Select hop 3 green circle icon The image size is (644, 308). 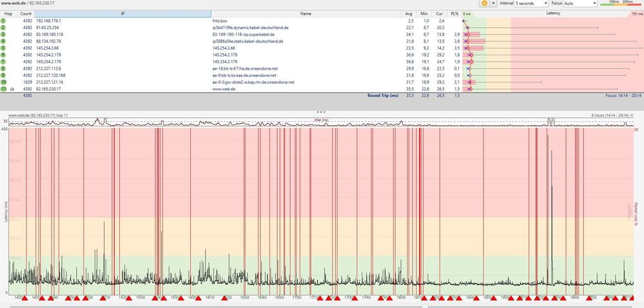click(x=3, y=34)
